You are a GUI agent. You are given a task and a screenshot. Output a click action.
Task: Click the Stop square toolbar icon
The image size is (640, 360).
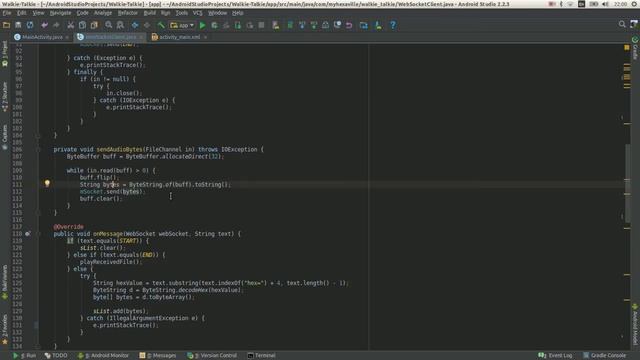[x=262, y=25]
